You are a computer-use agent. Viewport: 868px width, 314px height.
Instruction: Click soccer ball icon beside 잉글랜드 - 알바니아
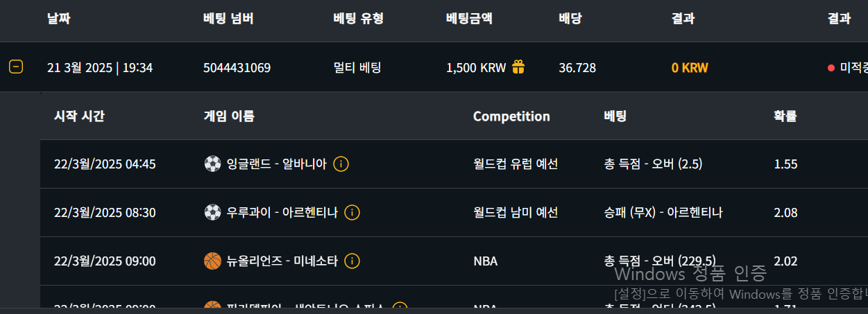212,164
